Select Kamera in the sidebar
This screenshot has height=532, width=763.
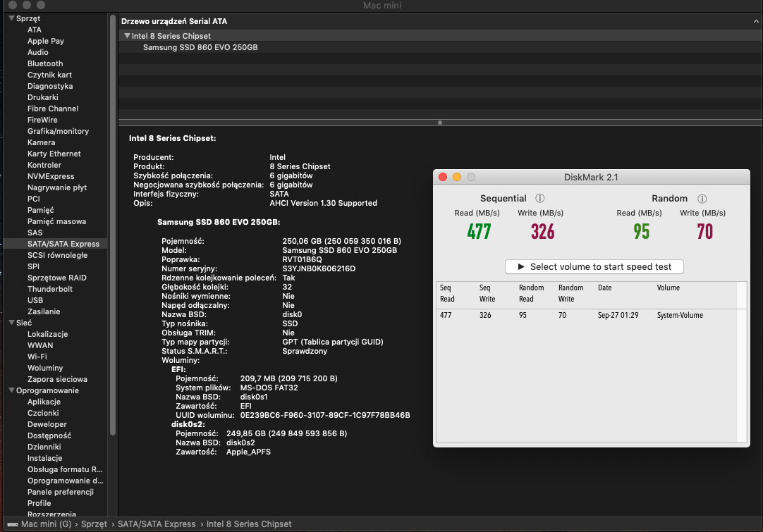(42, 142)
